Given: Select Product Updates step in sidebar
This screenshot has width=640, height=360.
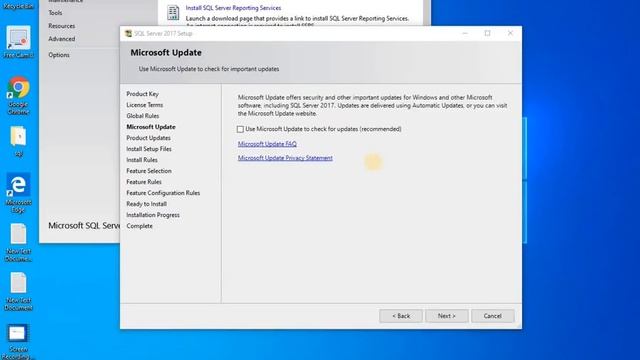Looking at the screenshot, I should pyautogui.click(x=148, y=138).
